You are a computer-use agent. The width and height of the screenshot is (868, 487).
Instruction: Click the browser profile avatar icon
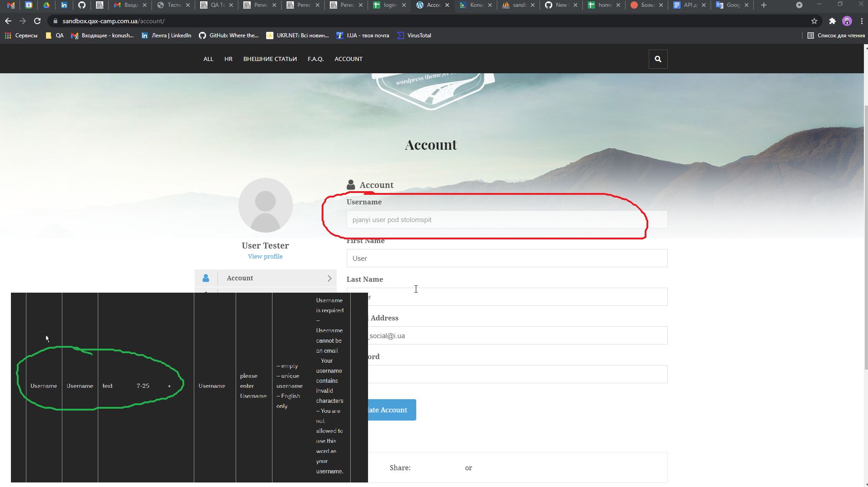coord(847,21)
